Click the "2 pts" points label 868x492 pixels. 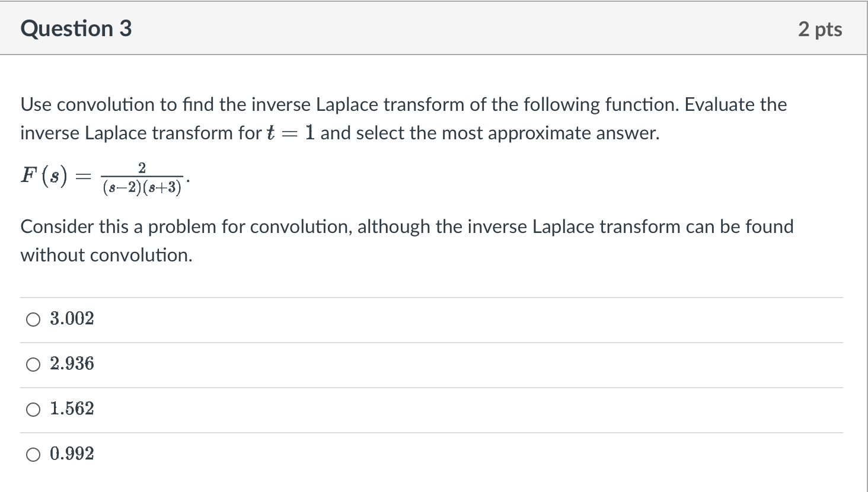pyautogui.click(x=820, y=29)
